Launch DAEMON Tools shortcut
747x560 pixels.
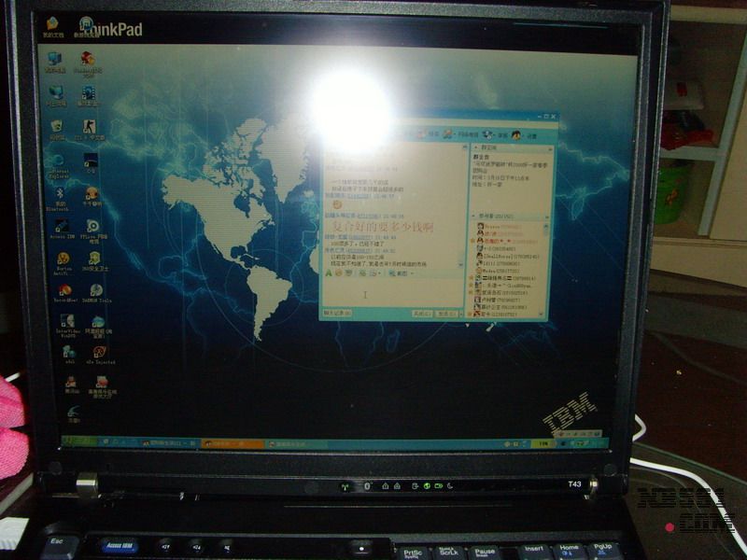point(96,293)
